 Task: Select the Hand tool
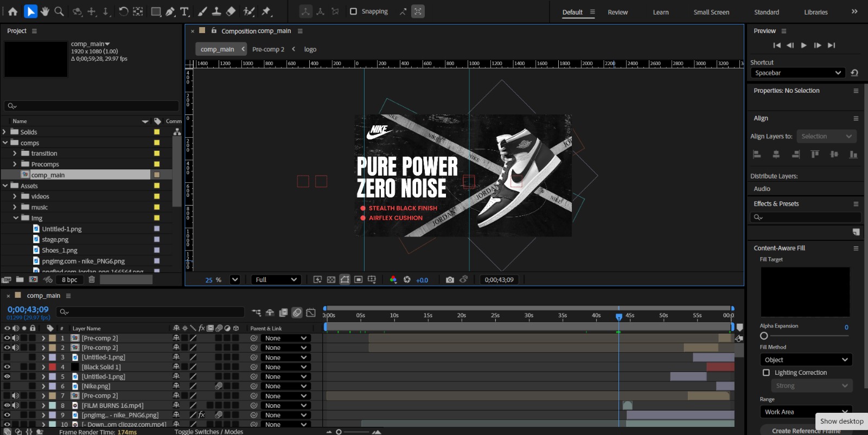(45, 11)
